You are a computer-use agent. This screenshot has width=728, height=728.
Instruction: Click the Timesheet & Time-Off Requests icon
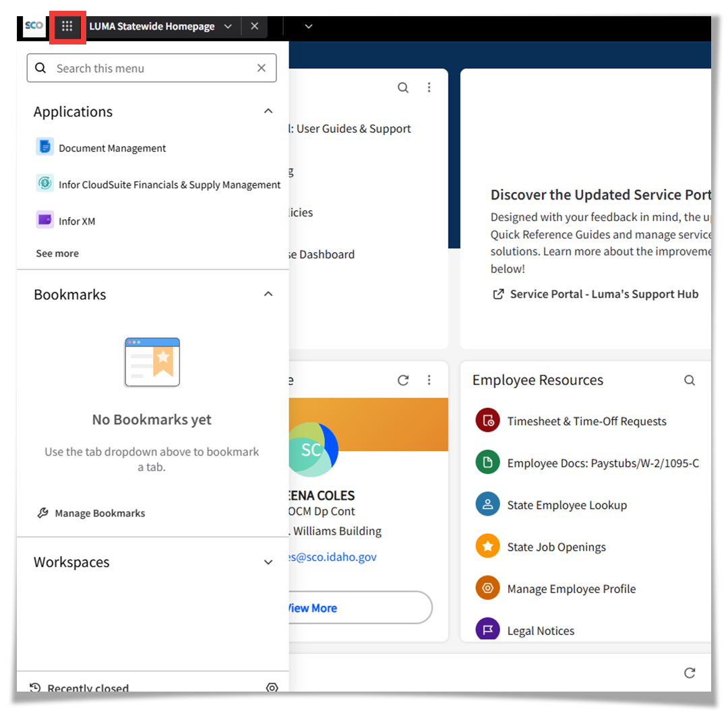[487, 421]
